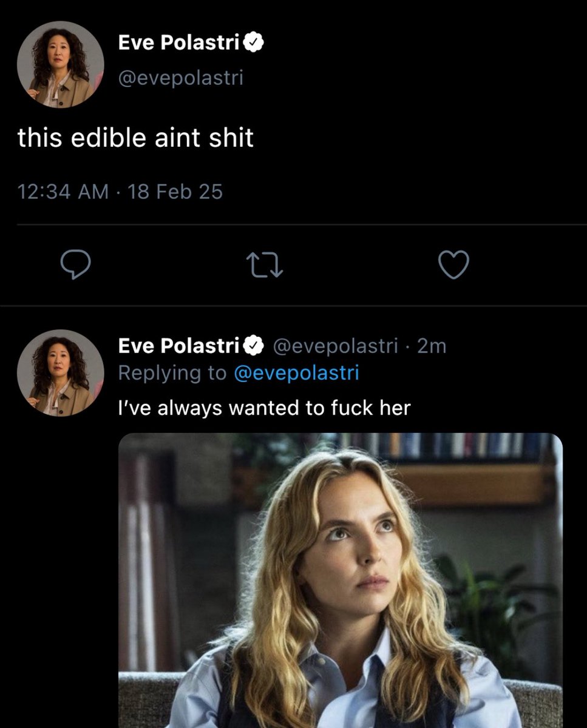Screen dimensions: 587x728
Task: Expand the attached photo of blonde woman
Action: tap(341, 581)
